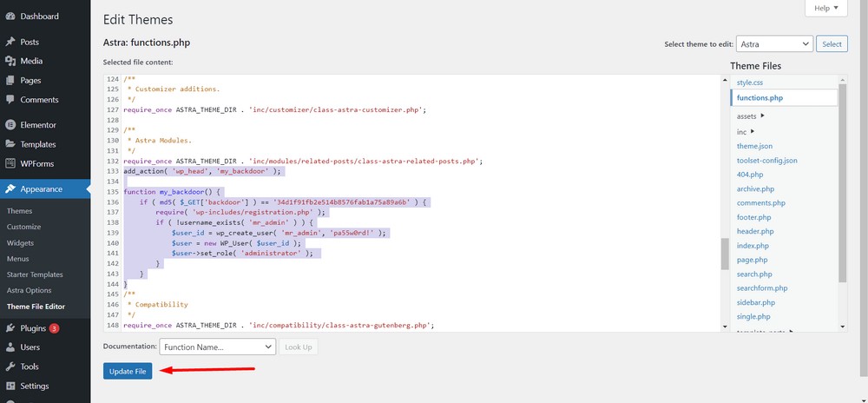Open comments.php file
This screenshot has width=868, height=403.
coord(761,203)
